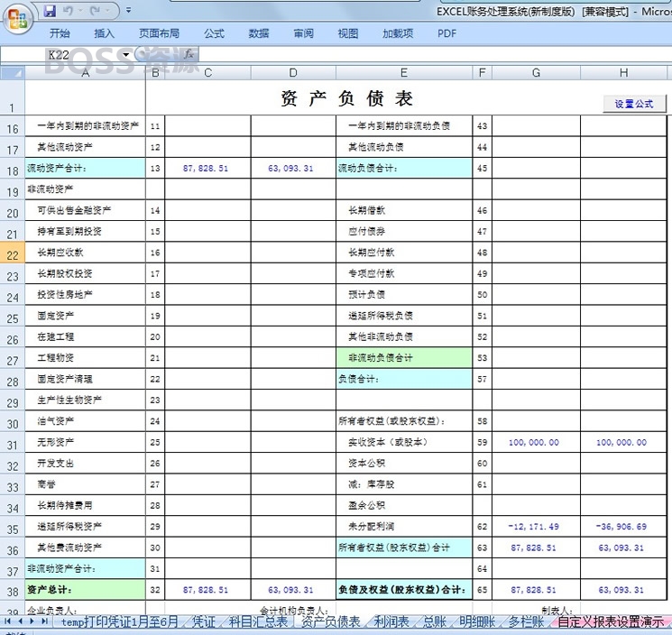672x635 pixels.
Task: Open Customize Quick Access Toolbar dropdown
Action: (x=128, y=10)
